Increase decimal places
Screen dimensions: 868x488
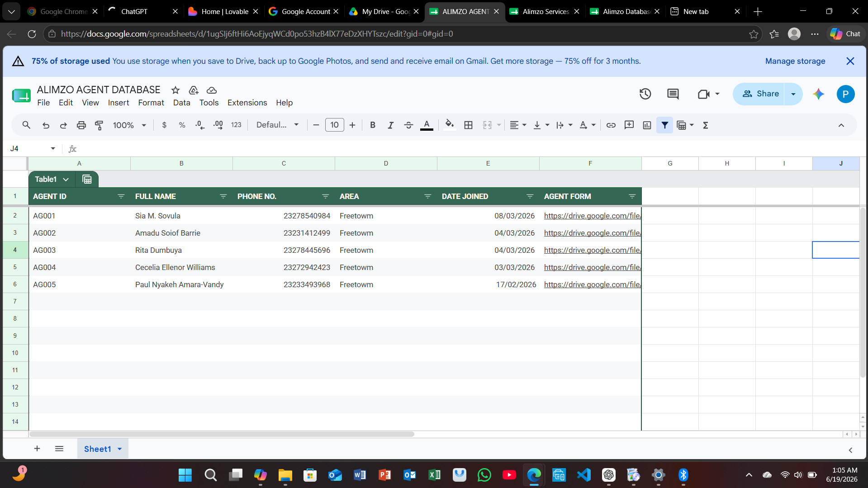218,125
